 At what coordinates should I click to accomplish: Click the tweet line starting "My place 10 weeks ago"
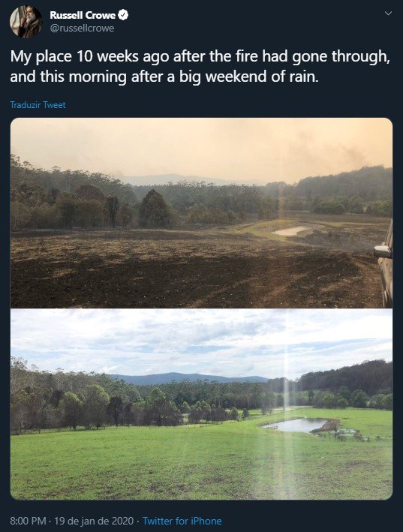click(200, 57)
